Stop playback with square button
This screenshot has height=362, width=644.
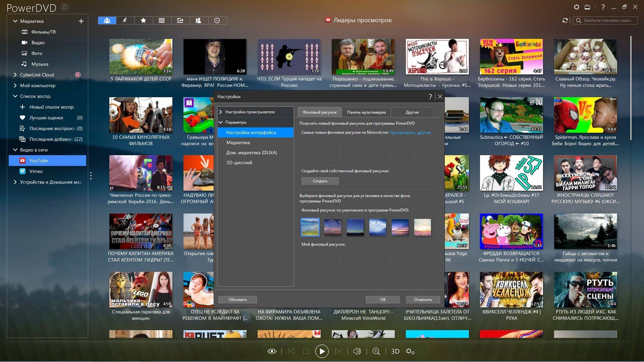click(306, 351)
